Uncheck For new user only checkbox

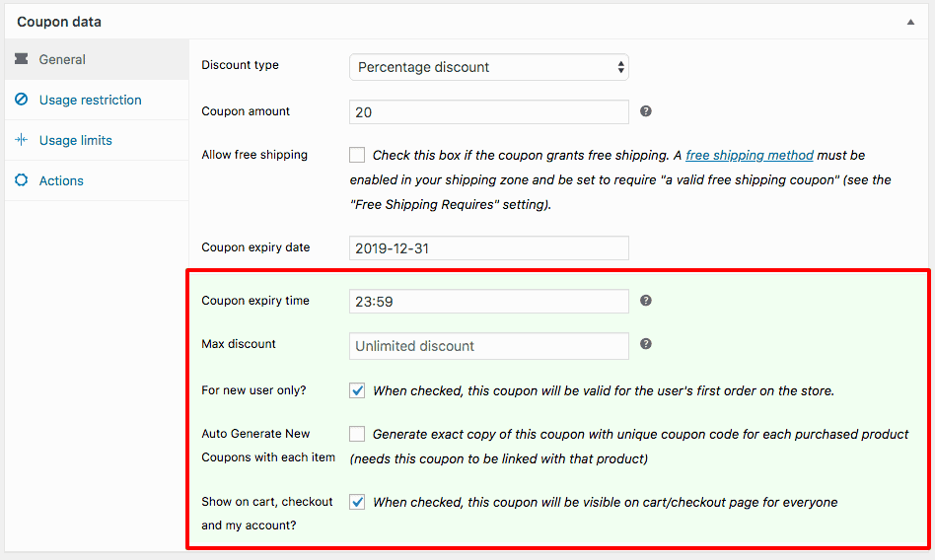tap(357, 390)
